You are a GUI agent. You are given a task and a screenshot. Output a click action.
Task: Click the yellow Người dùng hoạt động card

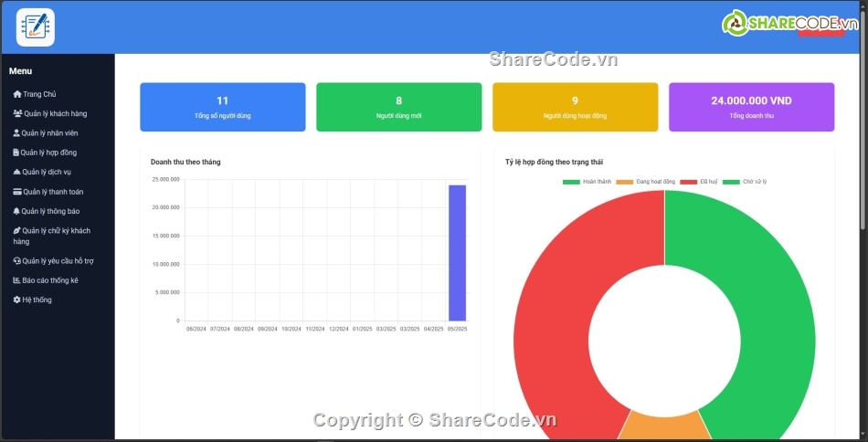coord(575,108)
